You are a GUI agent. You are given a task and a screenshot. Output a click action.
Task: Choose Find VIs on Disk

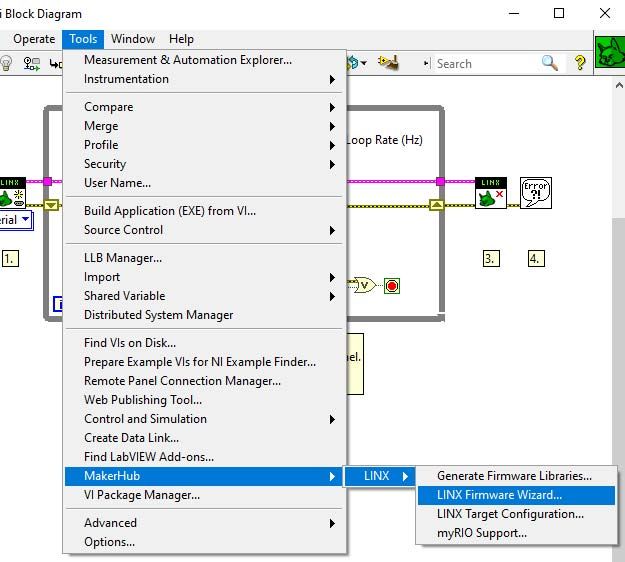point(204,343)
